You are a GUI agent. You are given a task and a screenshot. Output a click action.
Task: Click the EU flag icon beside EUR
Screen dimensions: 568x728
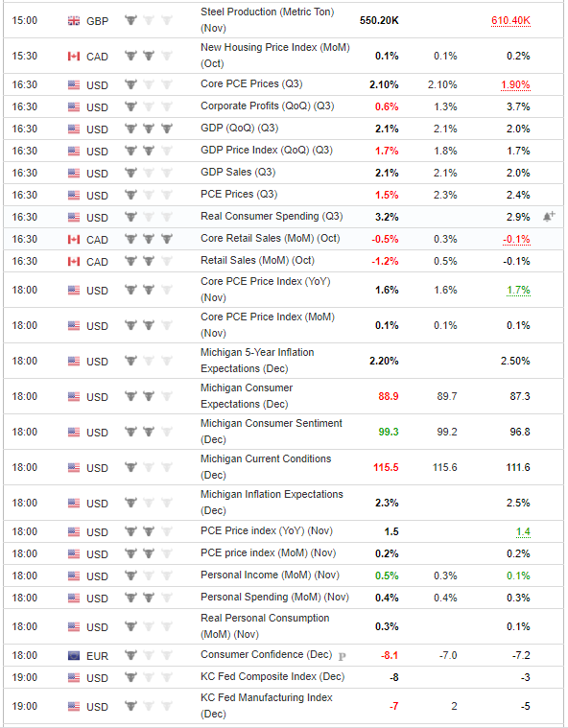pos(73,655)
